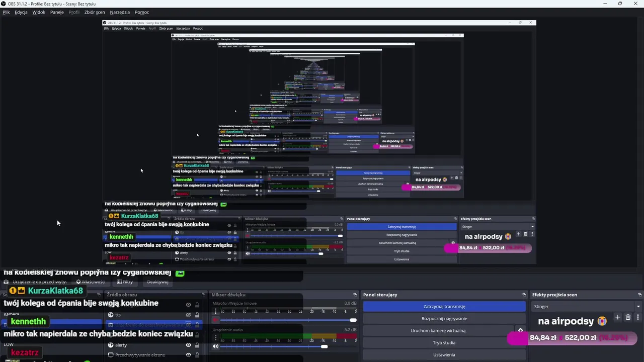
Task: Undock the Źródła obrazu panel
Action: 203,295
